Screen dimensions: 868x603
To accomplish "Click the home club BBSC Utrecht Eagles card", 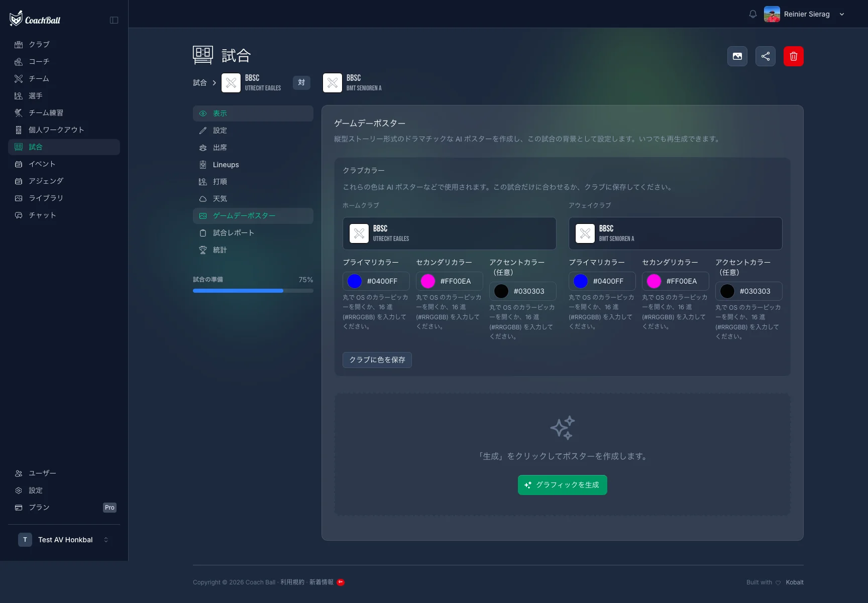I will [x=450, y=233].
